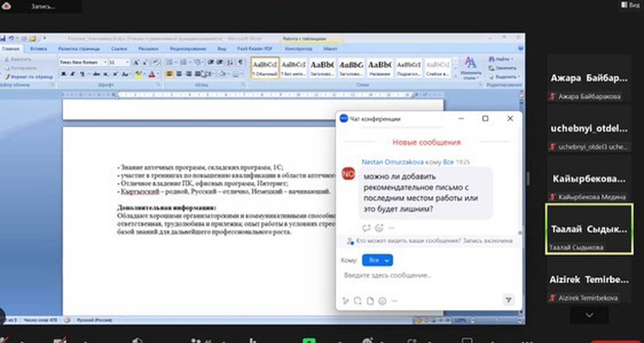The width and height of the screenshot is (644, 343).
Task: Click the chat message input field
Action: tap(424, 275)
